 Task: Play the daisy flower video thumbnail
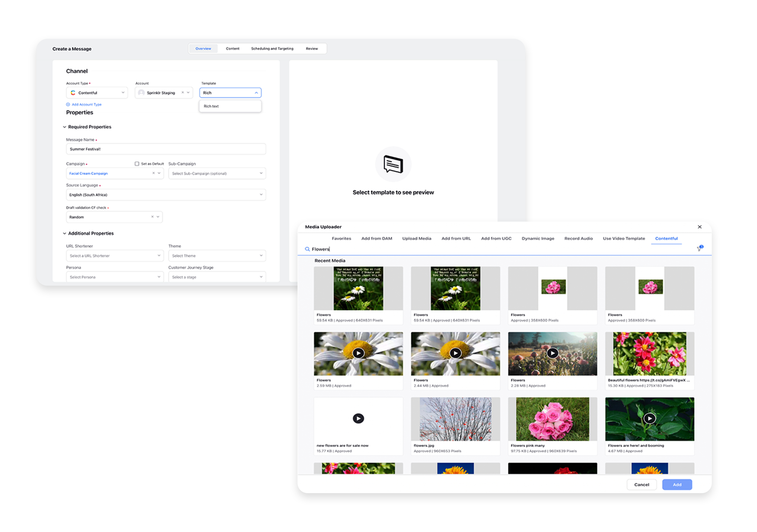point(358,353)
